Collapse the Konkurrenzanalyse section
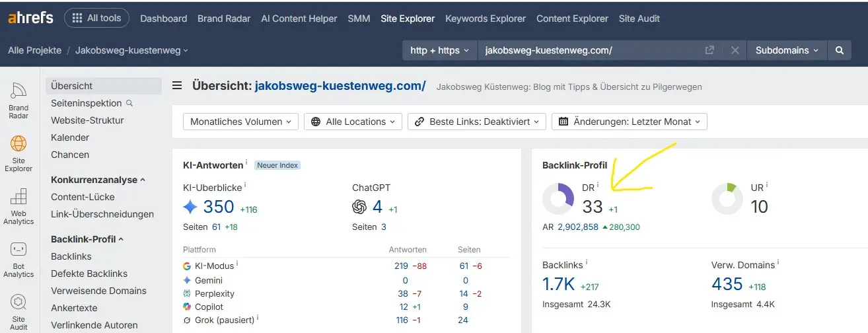The width and height of the screenshot is (868, 333). [x=98, y=180]
